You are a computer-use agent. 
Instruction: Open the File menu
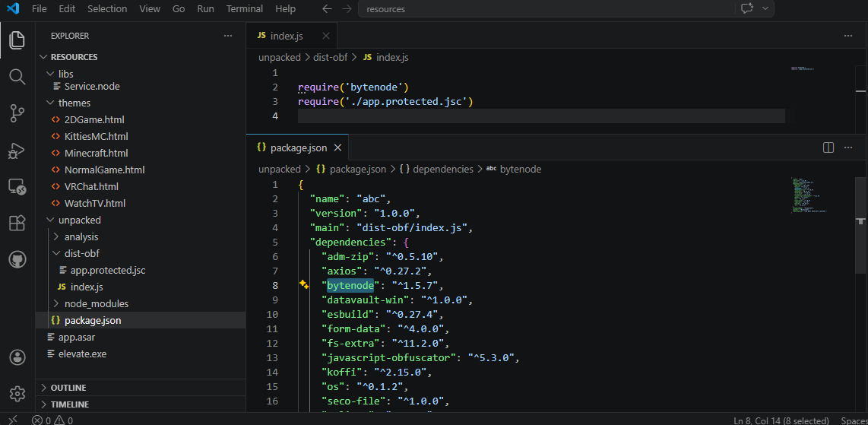click(x=40, y=9)
